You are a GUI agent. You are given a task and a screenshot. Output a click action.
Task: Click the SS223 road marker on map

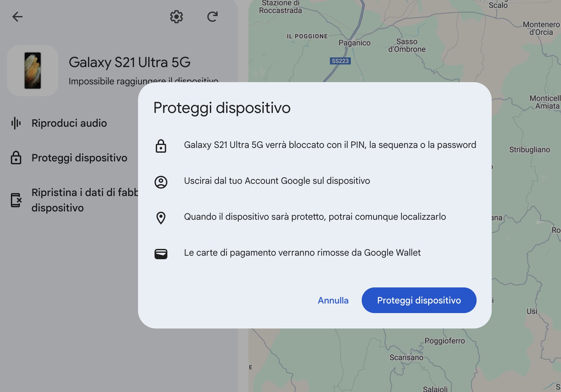click(340, 61)
